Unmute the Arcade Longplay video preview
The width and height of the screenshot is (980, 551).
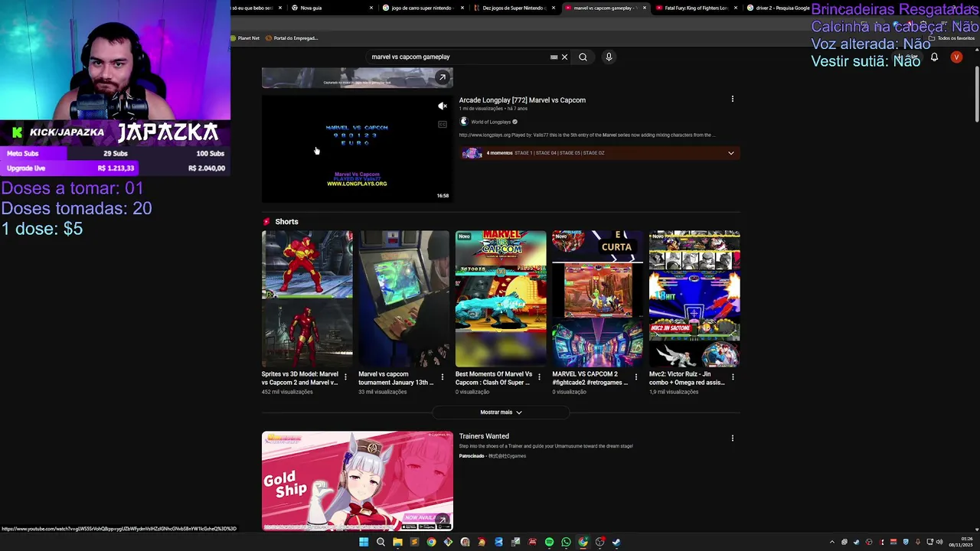click(442, 106)
